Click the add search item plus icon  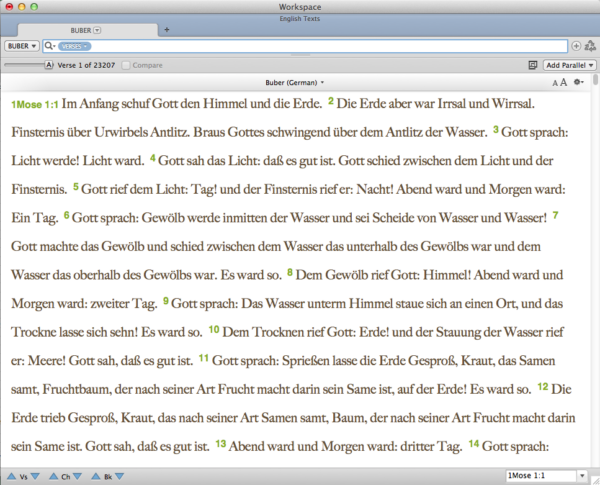tap(576, 46)
